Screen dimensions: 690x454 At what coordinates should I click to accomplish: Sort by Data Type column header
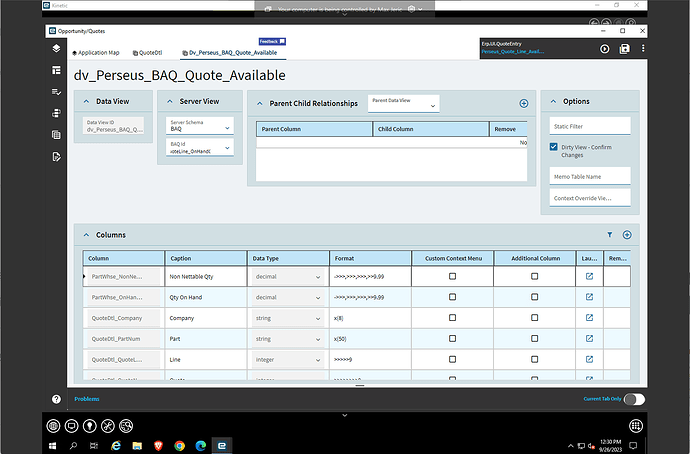point(288,258)
